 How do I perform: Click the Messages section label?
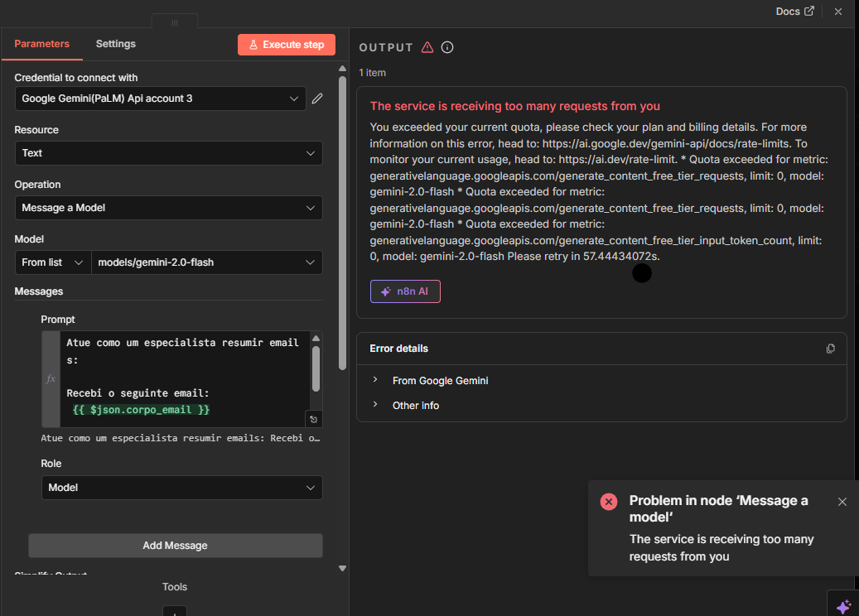click(x=39, y=291)
